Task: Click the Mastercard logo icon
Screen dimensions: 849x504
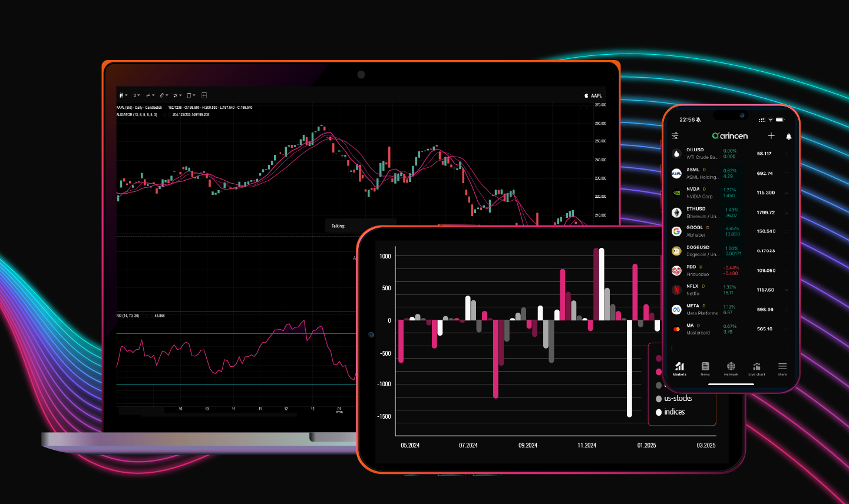Action: pos(676,329)
